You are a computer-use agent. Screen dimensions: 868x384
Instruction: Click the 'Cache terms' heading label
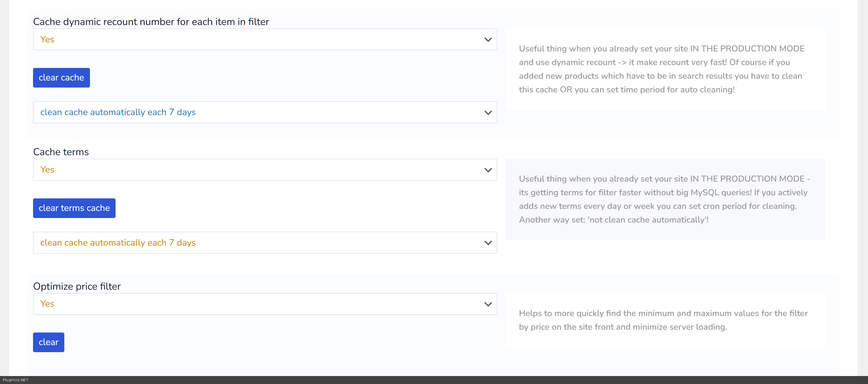61,152
